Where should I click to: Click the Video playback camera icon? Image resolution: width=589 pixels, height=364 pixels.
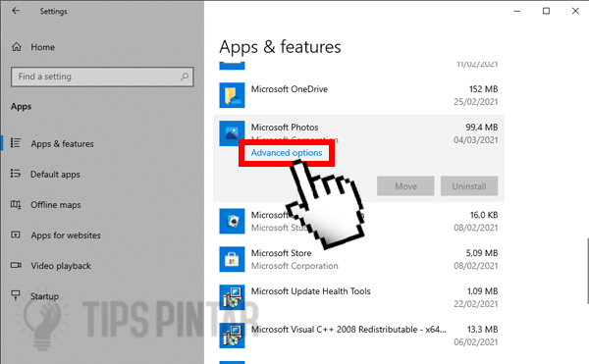[x=16, y=265]
